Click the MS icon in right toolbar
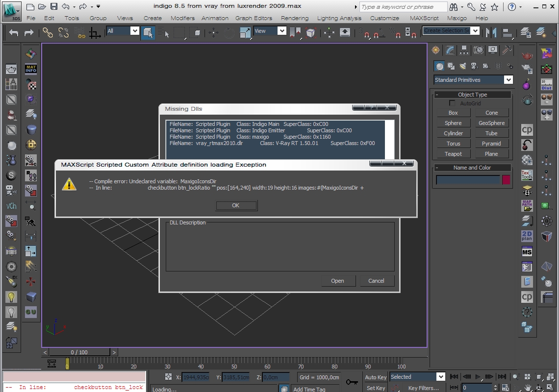The width and height of the screenshot is (559, 392). 527,252
